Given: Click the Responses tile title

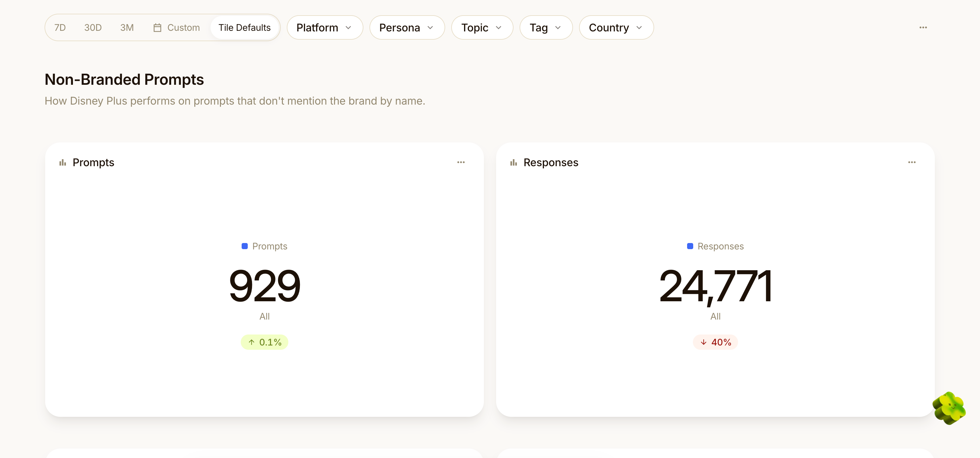Looking at the screenshot, I should (x=551, y=163).
